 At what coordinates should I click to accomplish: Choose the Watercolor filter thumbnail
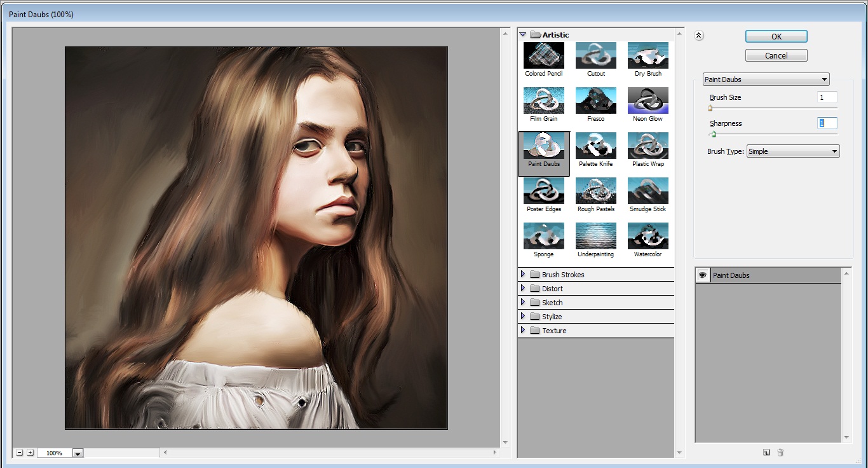pos(648,237)
